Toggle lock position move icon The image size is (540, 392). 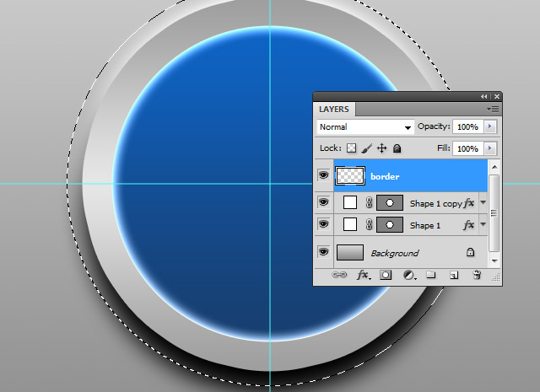(381, 148)
